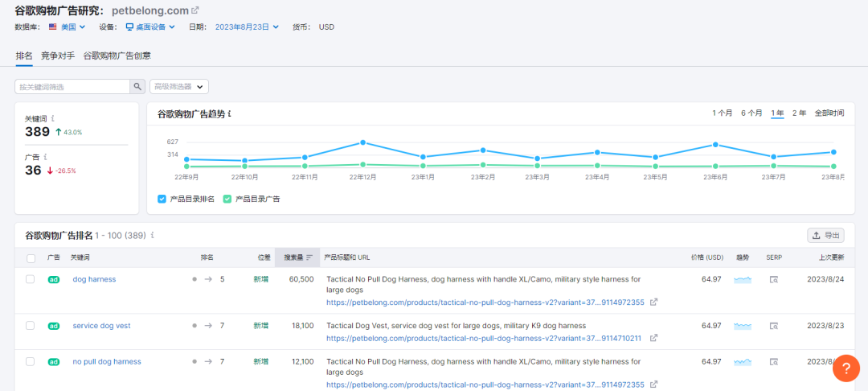Open the 桌面设备 device dropdown

click(150, 27)
